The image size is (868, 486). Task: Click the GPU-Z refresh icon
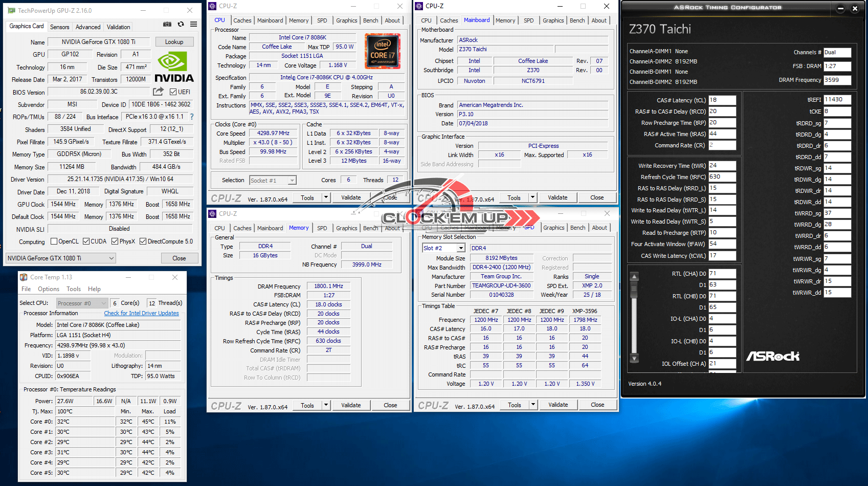pyautogui.click(x=181, y=24)
